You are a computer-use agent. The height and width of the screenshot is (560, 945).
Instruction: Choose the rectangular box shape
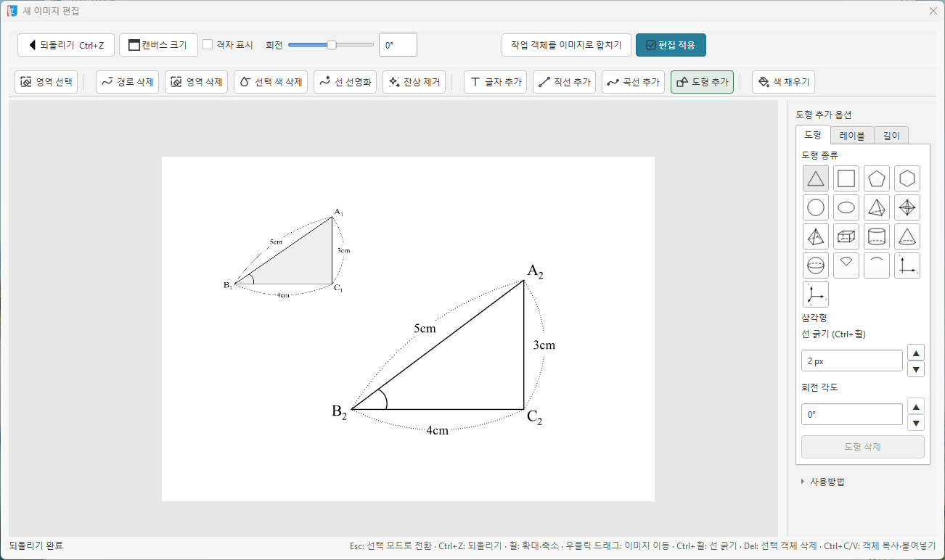point(846,236)
